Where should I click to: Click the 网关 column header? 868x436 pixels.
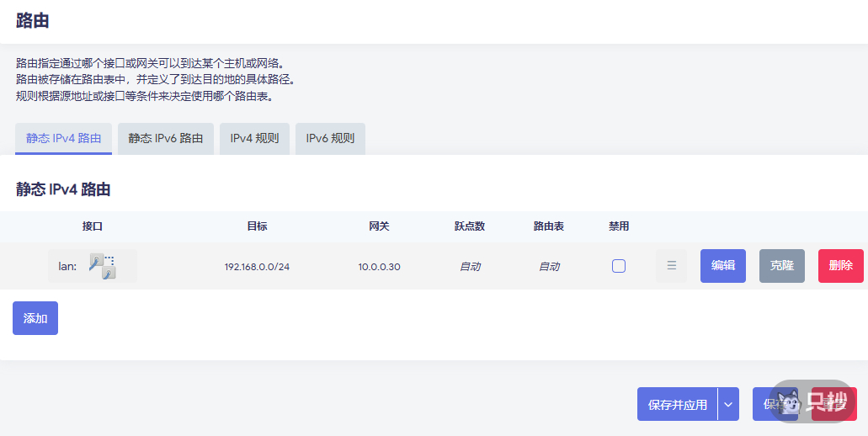point(379,226)
